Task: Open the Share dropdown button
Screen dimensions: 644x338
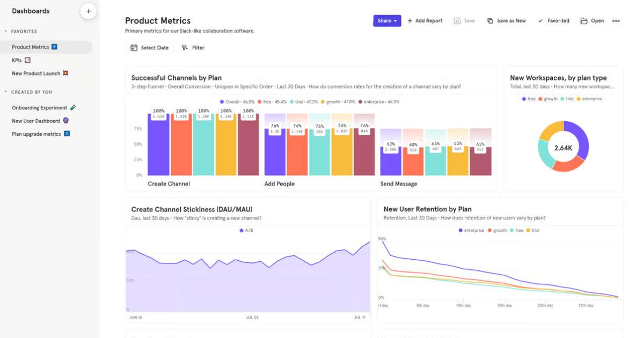Action: tap(387, 21)
